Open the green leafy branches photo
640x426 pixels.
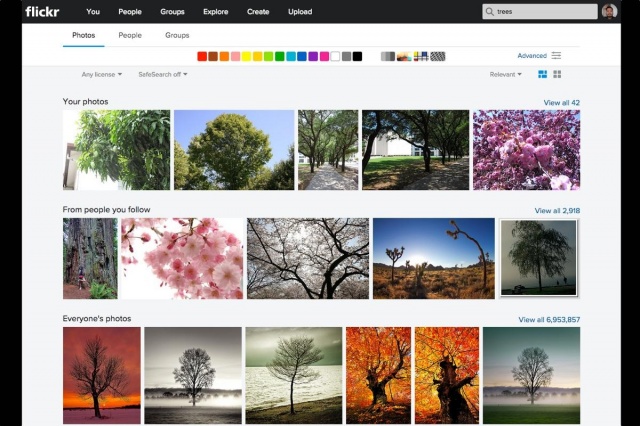[x=116, y=150]
